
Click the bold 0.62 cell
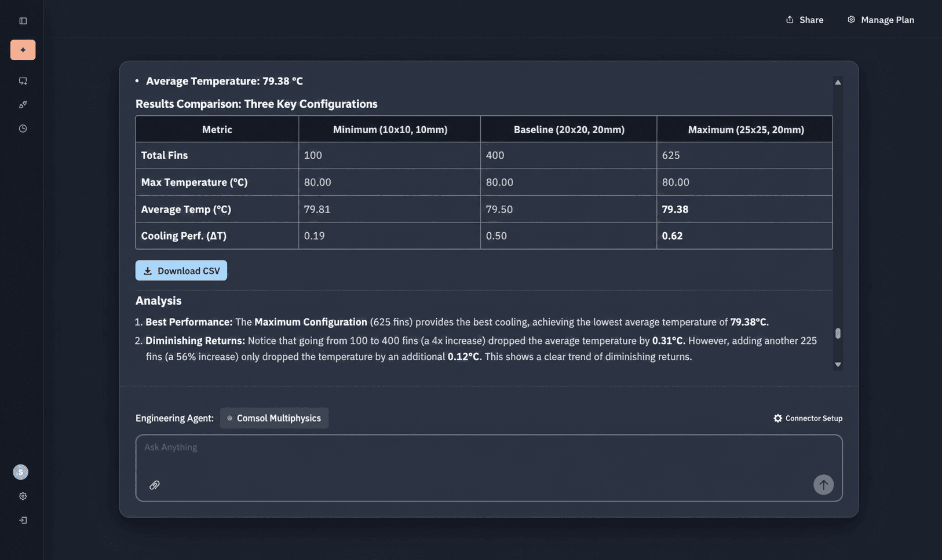tap(672, 236)
